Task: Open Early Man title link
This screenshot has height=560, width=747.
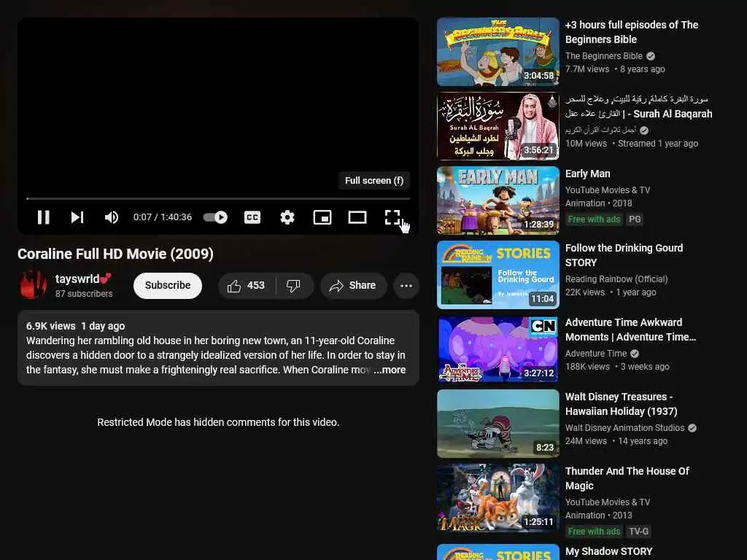Action: click(587, 174)
